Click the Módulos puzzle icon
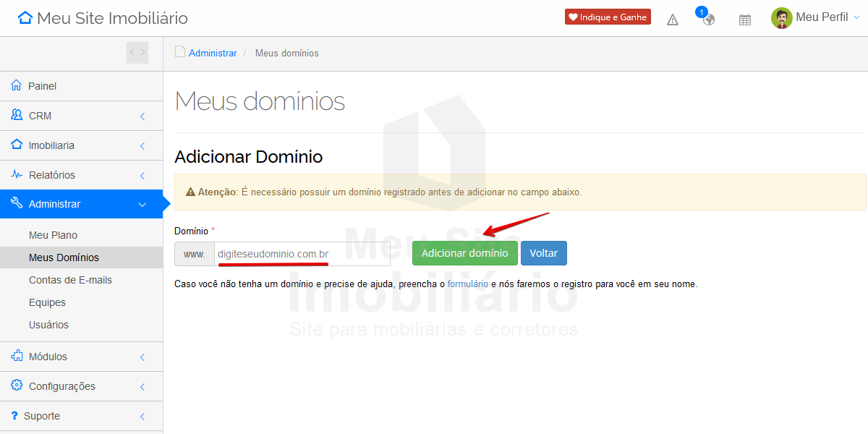The image size is (868, 434). tap(17, 357)
